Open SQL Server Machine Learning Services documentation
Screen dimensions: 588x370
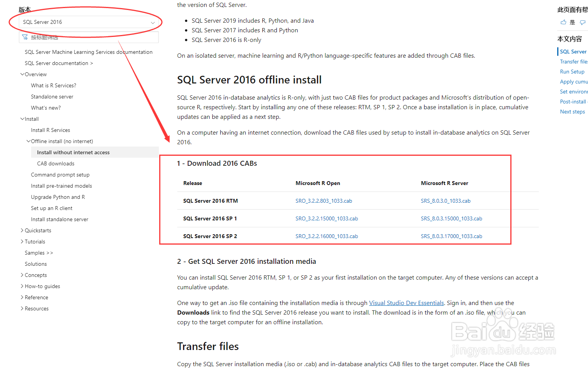pos(88,52)
